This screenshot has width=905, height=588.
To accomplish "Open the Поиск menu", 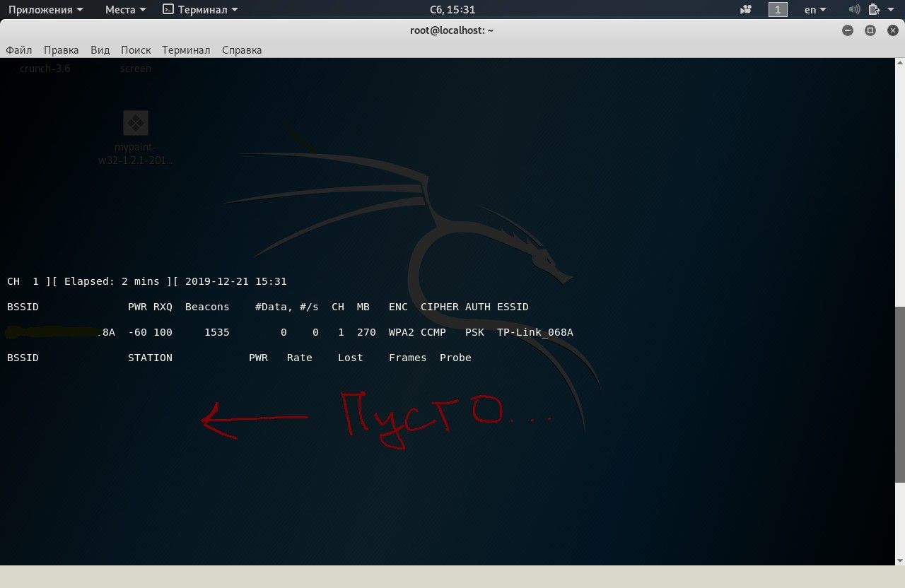I will pos(136,50).
